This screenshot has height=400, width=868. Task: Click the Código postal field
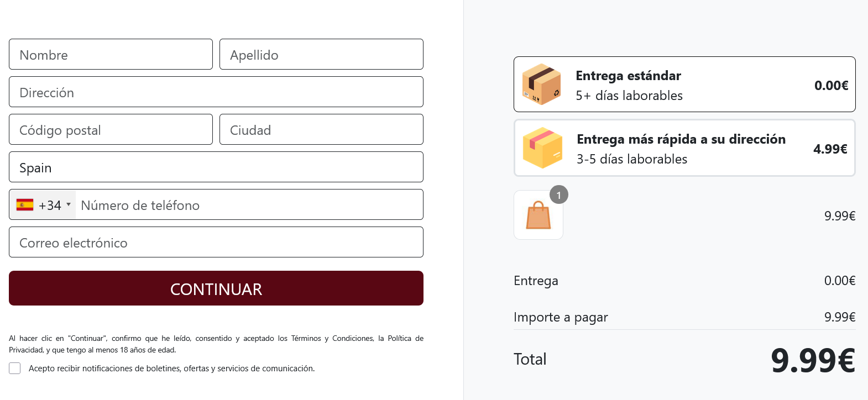(x=111, y=129)
